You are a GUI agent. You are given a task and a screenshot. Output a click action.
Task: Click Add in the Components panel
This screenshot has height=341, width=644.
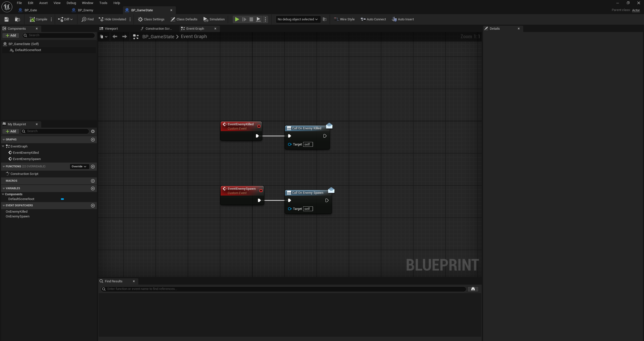[11, 35]
